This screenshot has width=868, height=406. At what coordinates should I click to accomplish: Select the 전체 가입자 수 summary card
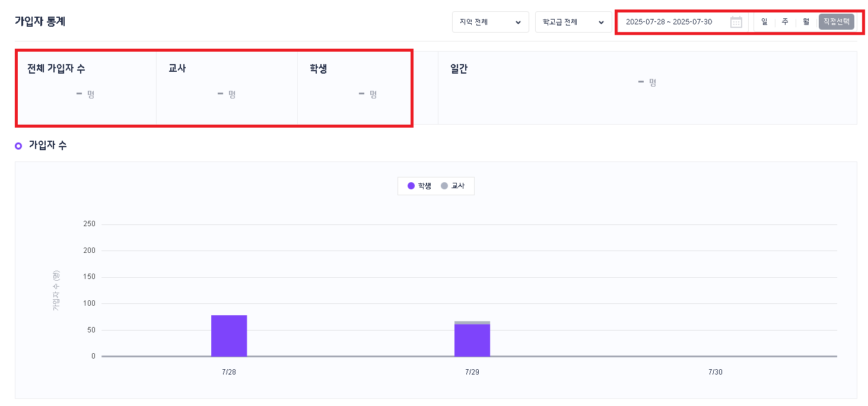[86, 88]
